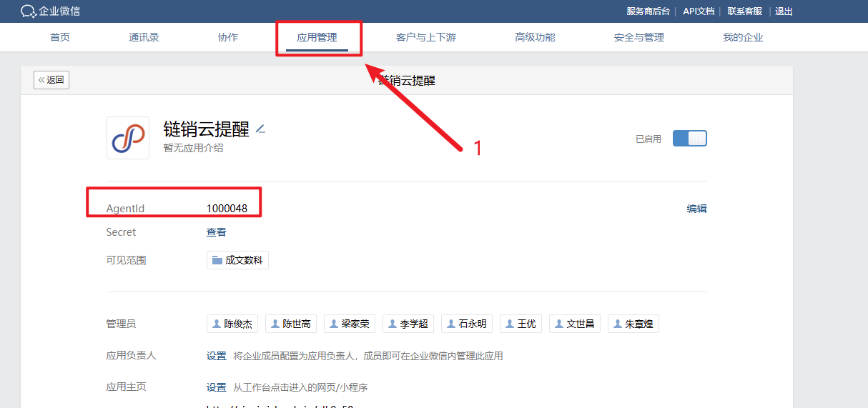Click the 返回 back button
This screenshot has width=868, height=408.
(51, 80)
